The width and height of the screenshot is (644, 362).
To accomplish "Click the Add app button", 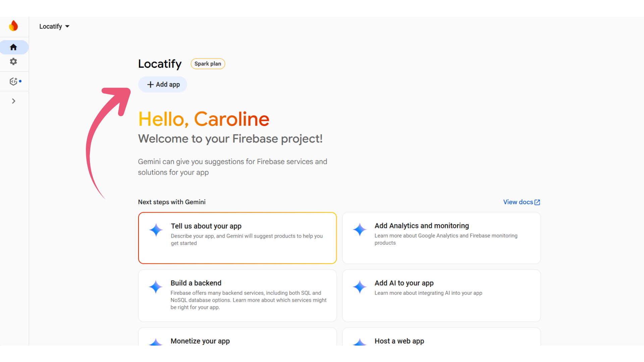I will [163, 84].
